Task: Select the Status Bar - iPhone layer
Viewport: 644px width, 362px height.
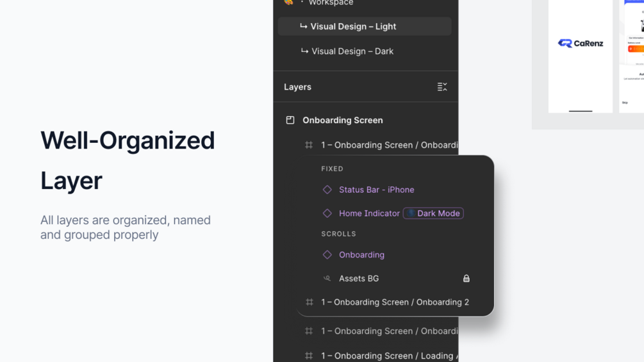Action: coord(376,190)
